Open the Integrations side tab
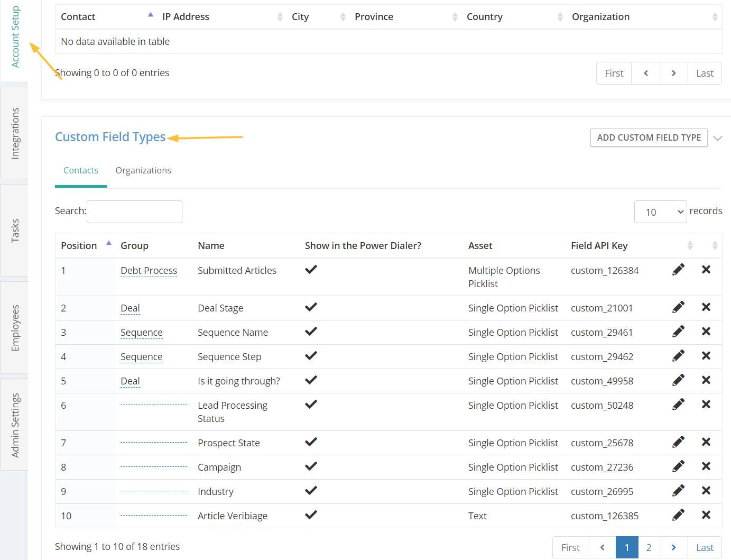Viewport: 731px width, 560px height. tap(14, 133)
